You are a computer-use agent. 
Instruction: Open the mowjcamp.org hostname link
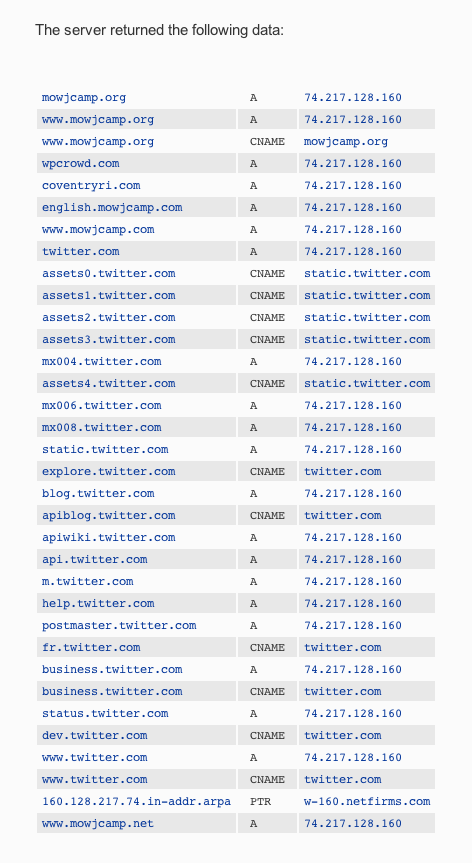pyautogui.click(x=84, y=97)
